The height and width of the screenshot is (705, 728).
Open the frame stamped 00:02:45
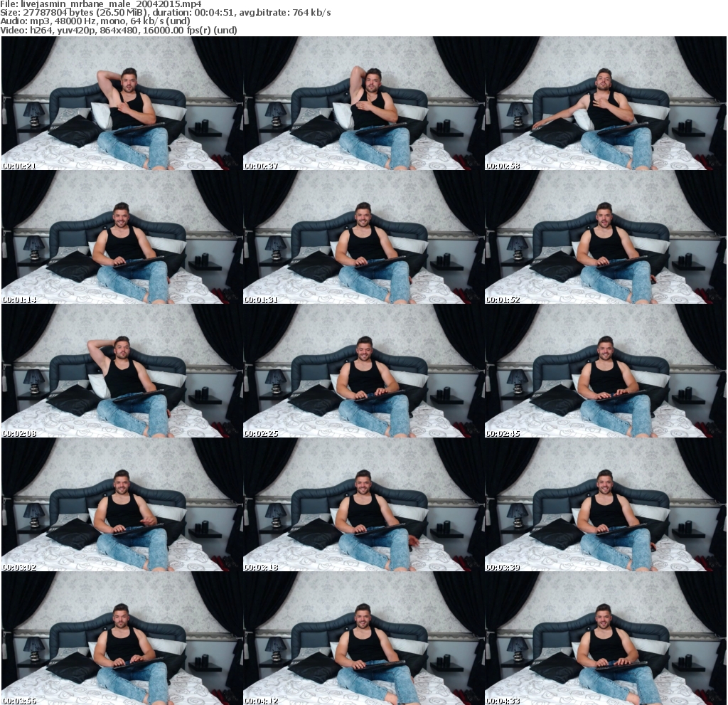pyautogui.click(x=606, y=371)
